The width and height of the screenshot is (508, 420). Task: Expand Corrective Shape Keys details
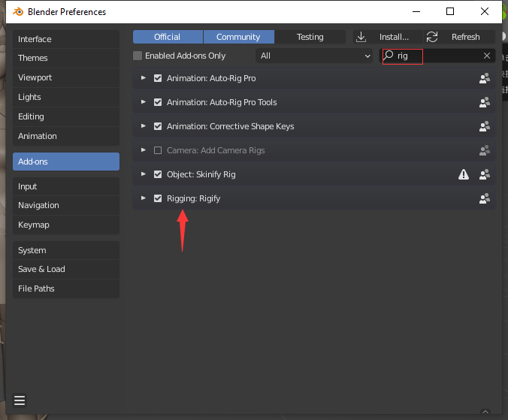[x=144, y=126]
